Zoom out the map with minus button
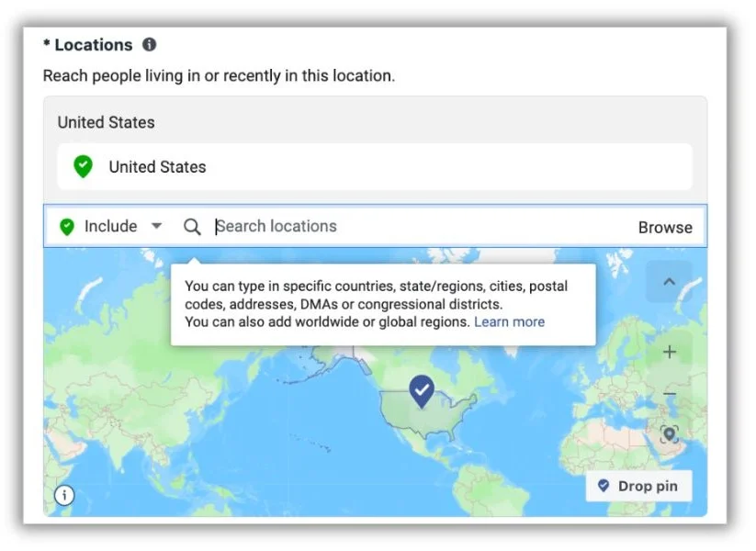The height and width of the screenshot is (551, 756). click(670, 394)
